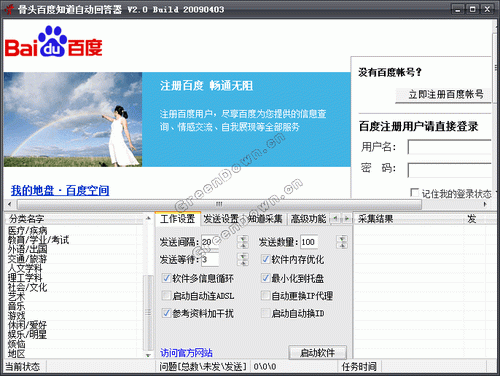Image resolution: width=500 pixels, height=376 pixels.
Task: Click 任务时间 status bar label
Action: (x=359, y=367)
